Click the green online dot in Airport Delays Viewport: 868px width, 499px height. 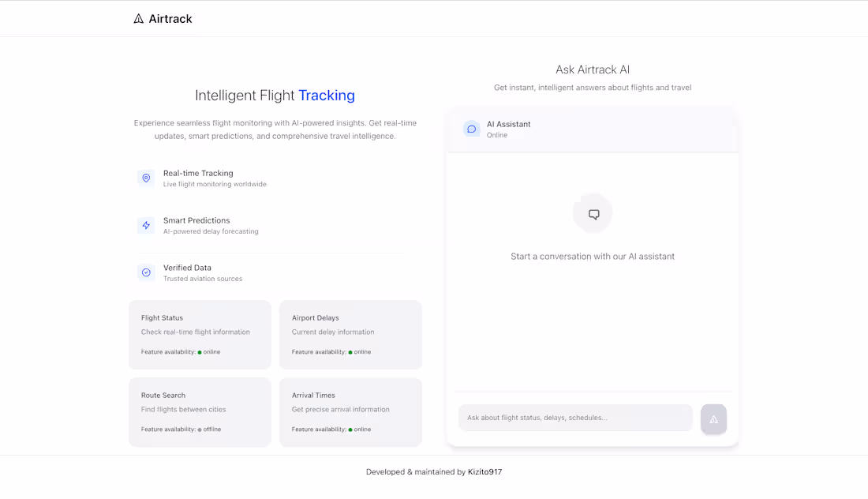click(350, 352)
